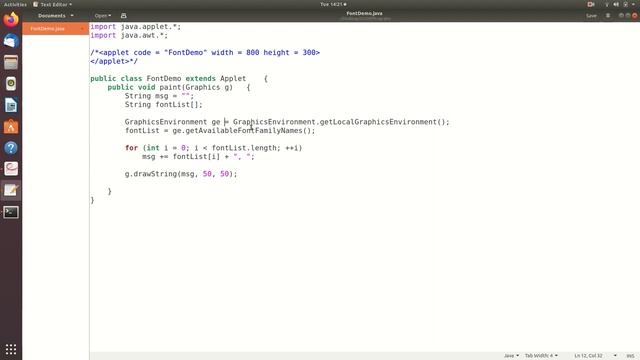Click 'getLocalGraphicsEnvironment()' in the code

[384, 122]
